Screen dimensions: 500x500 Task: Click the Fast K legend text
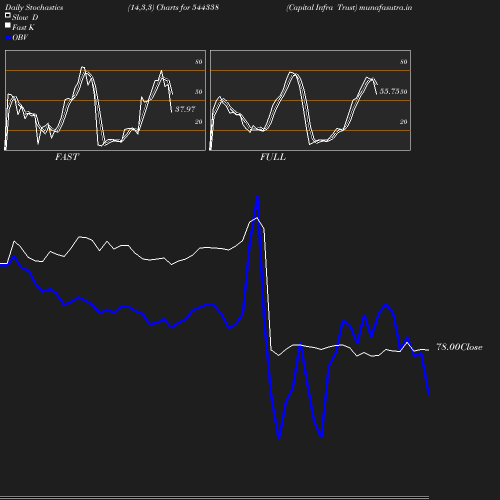23,27
